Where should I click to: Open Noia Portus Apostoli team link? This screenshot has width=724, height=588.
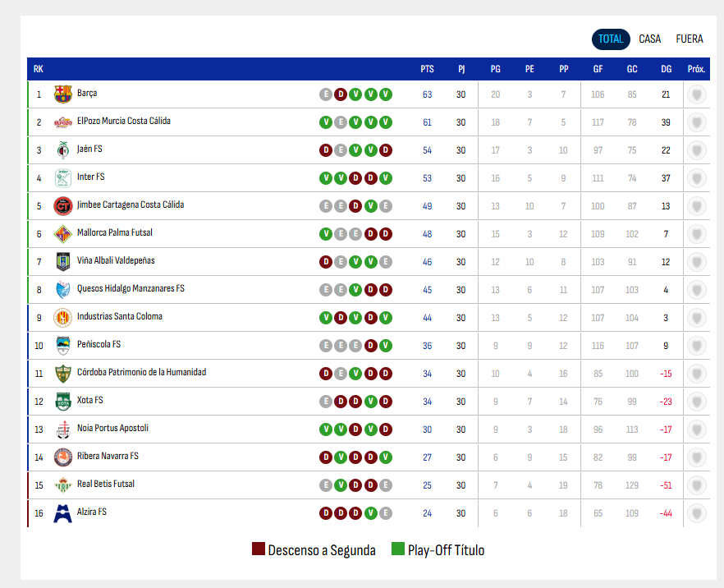tap(112, 428)
